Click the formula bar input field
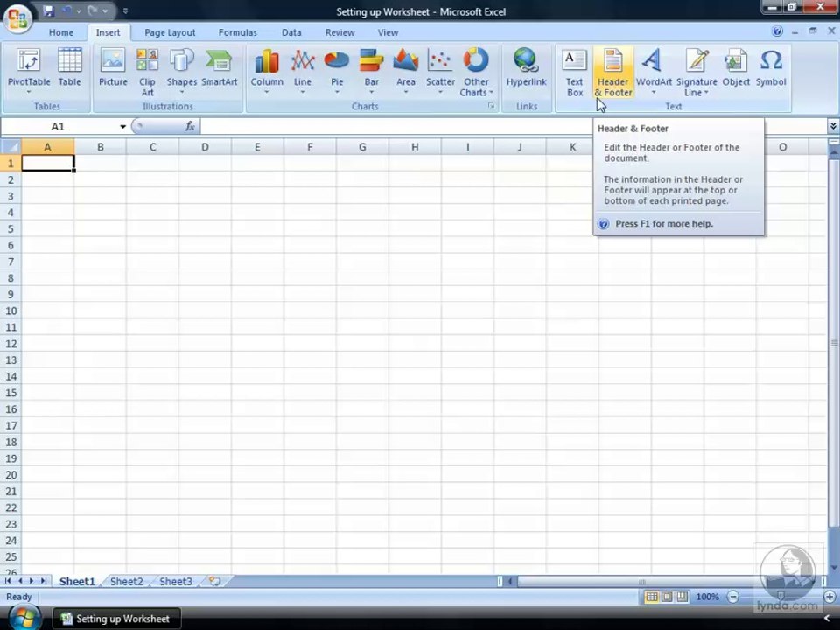The height and width of the screenshot is (630, 840). pyautogui.click(x=514, y=126)
